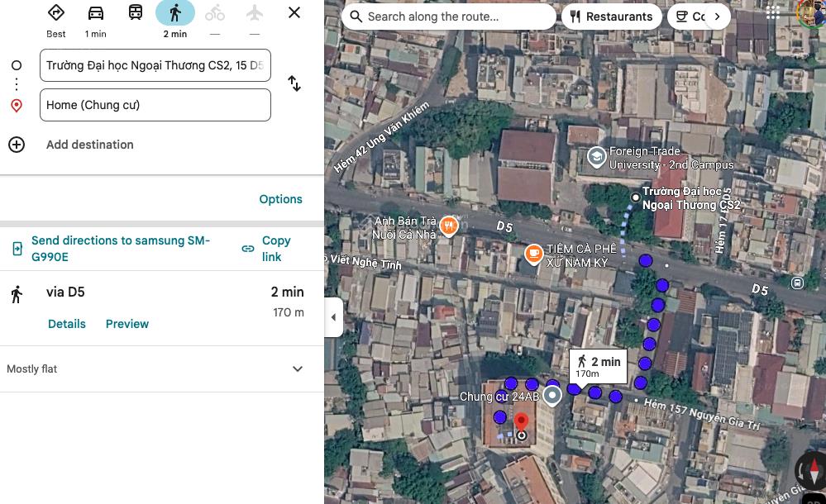Click the Add destination plus icon
This screenshot has height=504, width=826.
tap(17, 145)
